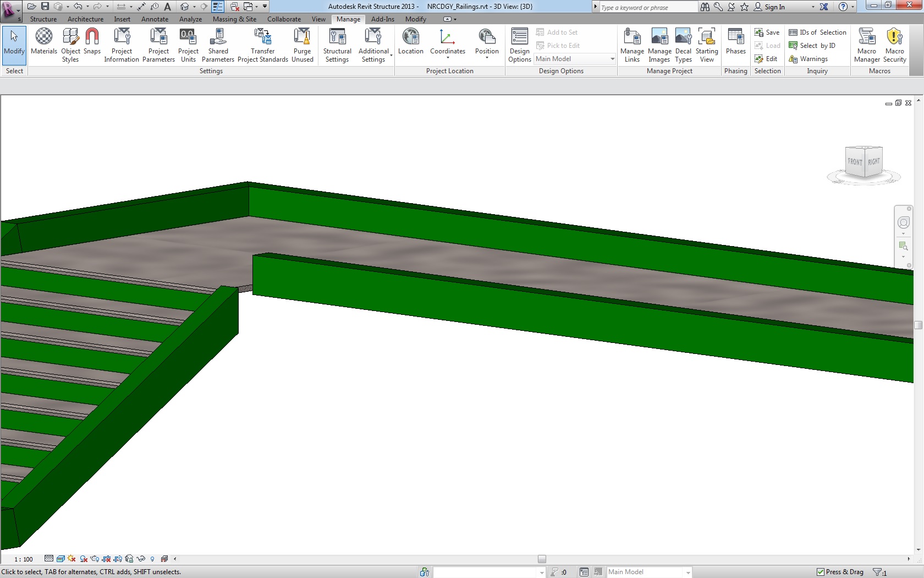Open the Add-Ins tab

[x=382, y=19]
